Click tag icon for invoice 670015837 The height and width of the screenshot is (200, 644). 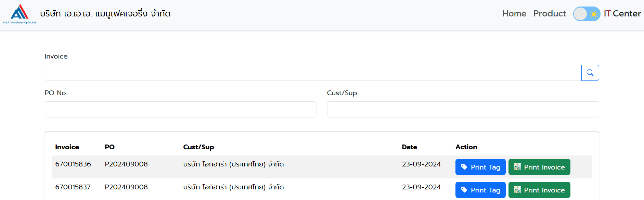(x=464, y=190)
